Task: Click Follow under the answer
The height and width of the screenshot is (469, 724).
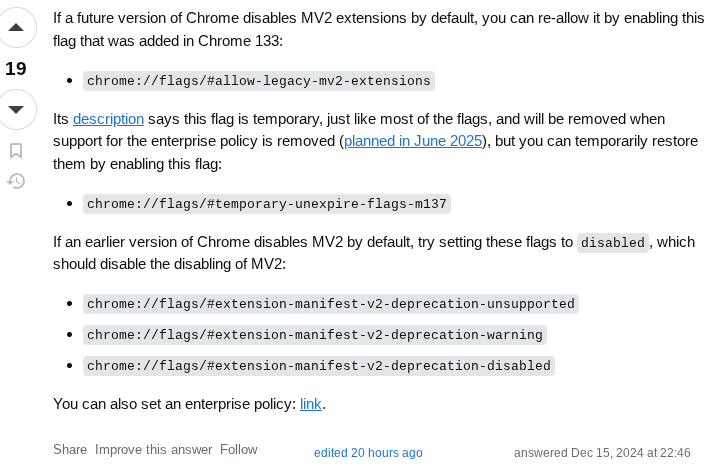Action: [239, 449]
